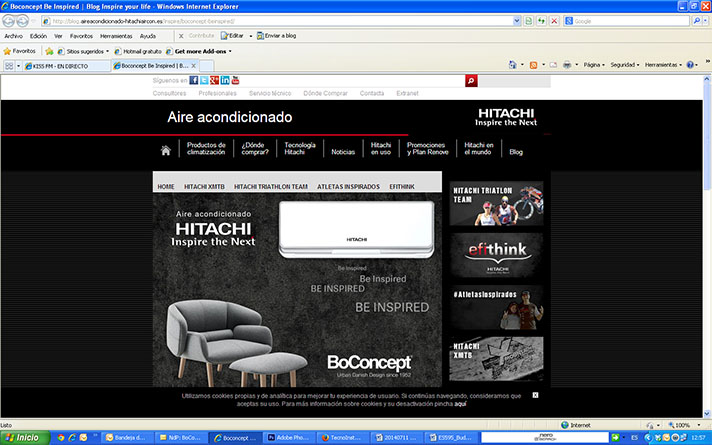Click the Editar toolbar button

click(x=232, y=36)
